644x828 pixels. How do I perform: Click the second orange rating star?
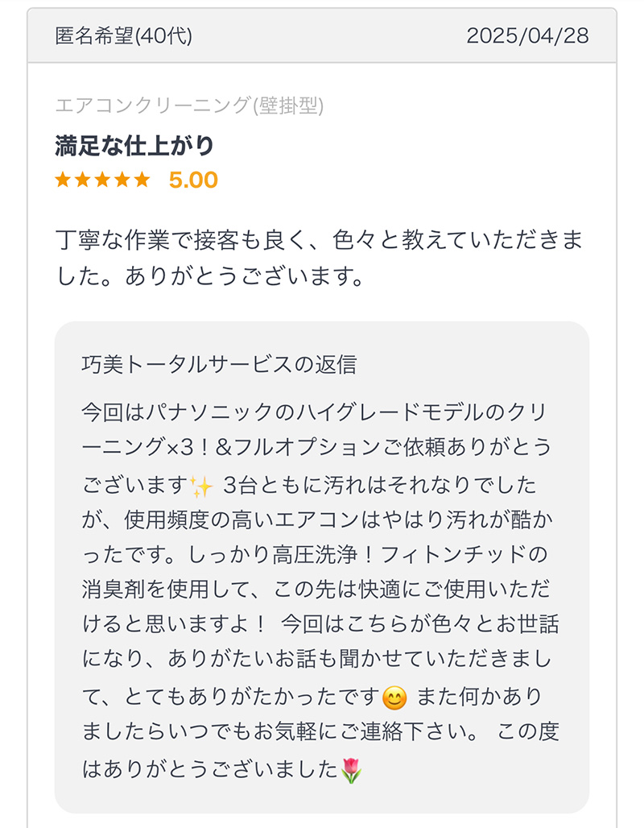(82, 180)
